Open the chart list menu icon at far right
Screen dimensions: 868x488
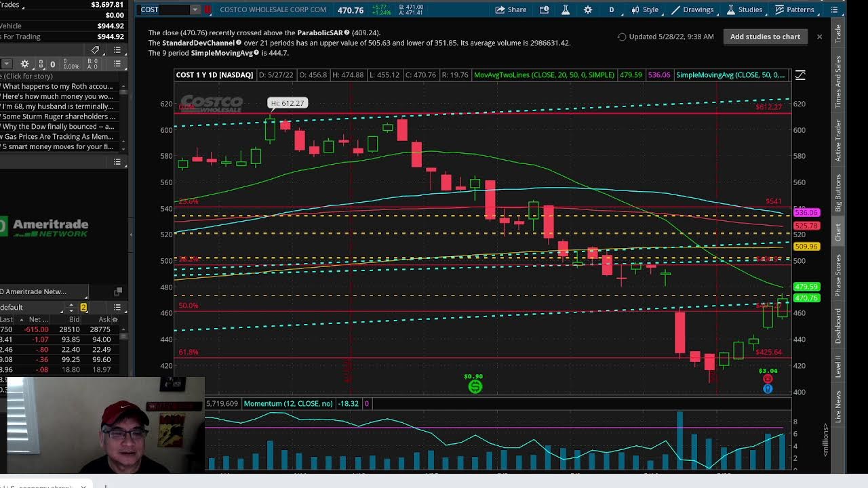(x=834, y=9)
